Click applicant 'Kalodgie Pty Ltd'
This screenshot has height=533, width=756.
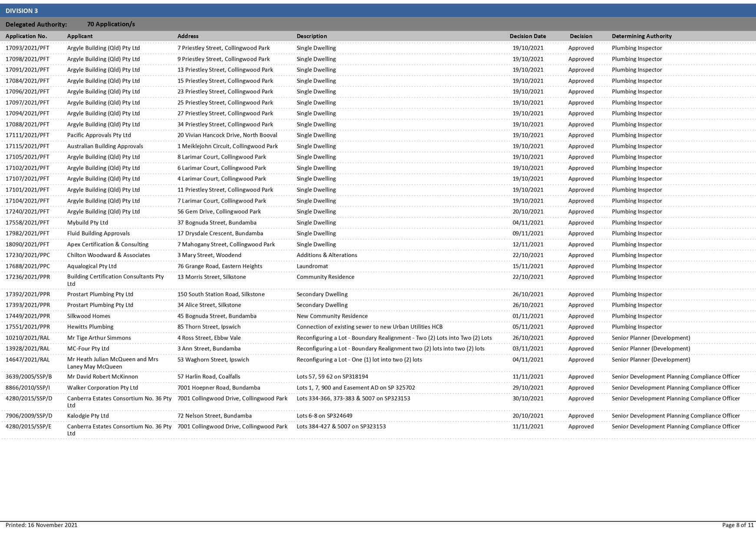(88, 416)
